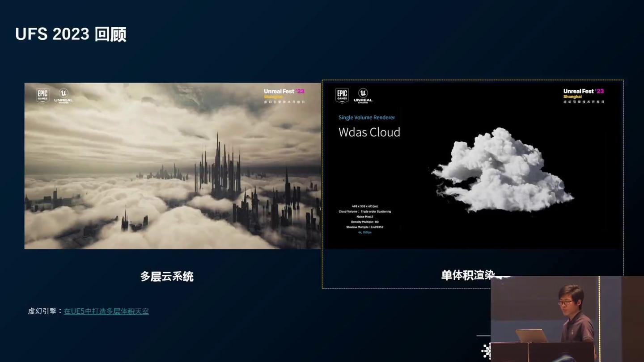
Task: Click Cloud Volume : Triple order Scattering line
Action: coord(364,211)
